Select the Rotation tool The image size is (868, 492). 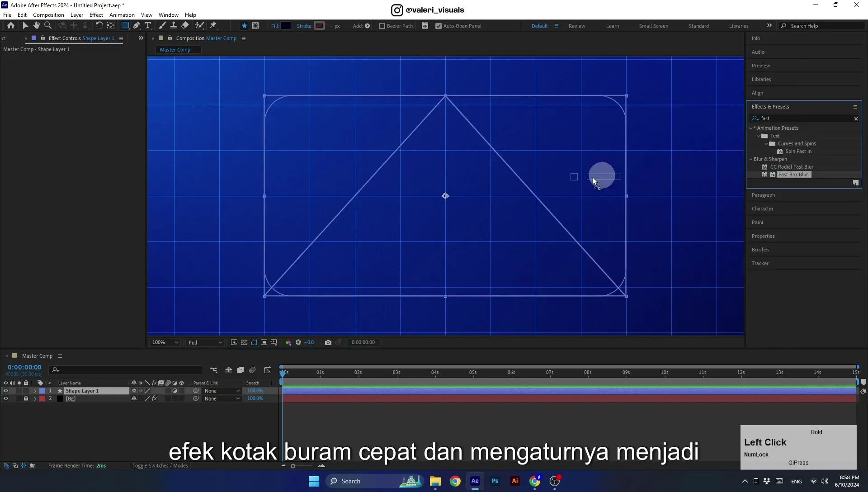pyautogui.click(x=99, y=26)
